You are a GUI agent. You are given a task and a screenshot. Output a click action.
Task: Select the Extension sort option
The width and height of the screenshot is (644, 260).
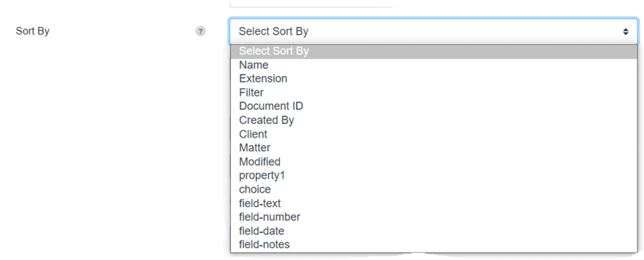433,78
